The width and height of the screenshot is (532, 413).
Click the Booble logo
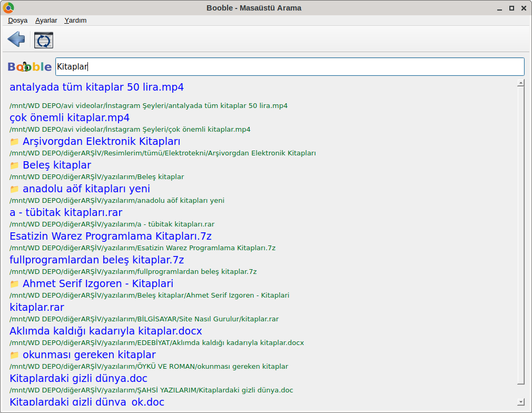point(29,67)
